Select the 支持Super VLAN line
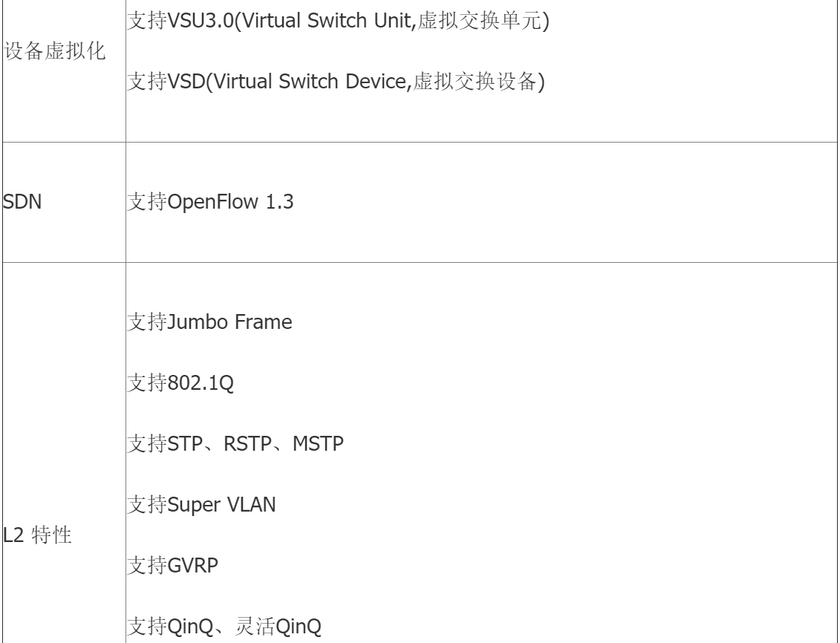Image resolution: width=840 pixels, height=643 pixels. coord(201,505)
